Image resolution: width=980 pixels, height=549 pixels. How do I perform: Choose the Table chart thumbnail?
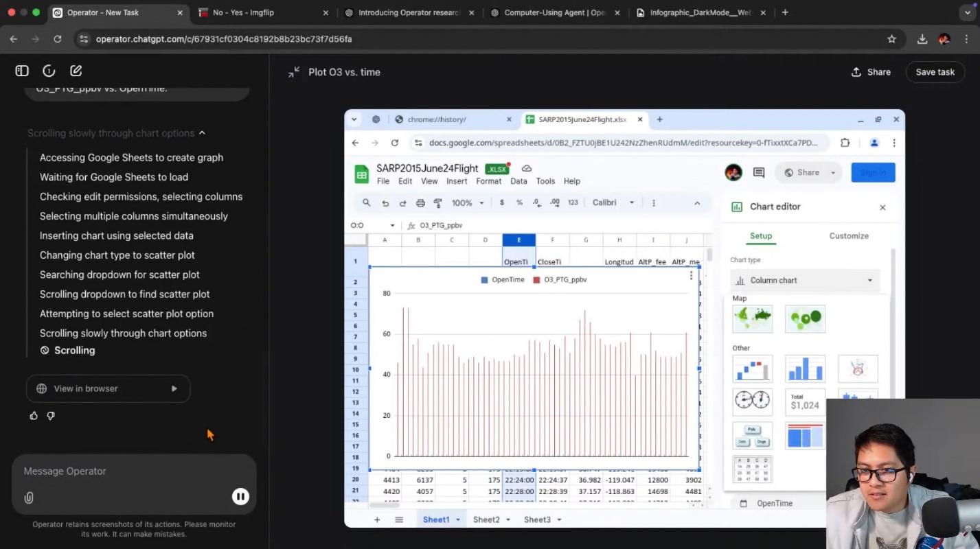pos(753,469)
